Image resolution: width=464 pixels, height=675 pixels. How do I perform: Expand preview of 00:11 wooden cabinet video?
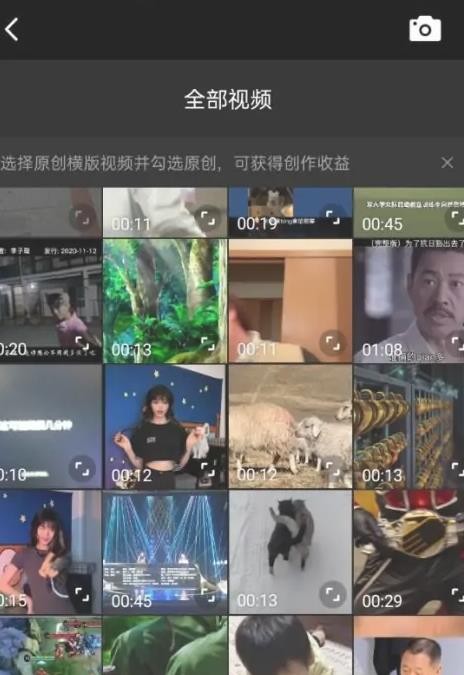(x=333, y=343)
